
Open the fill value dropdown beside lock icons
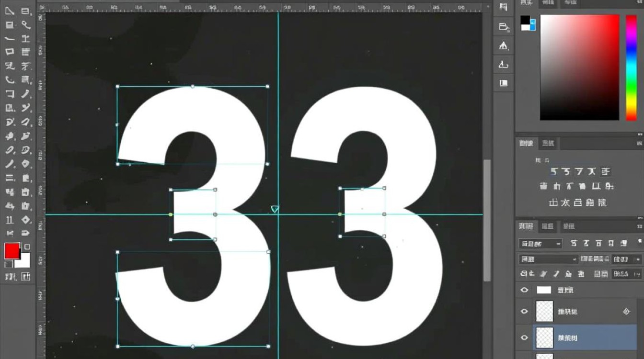(627, 274)
